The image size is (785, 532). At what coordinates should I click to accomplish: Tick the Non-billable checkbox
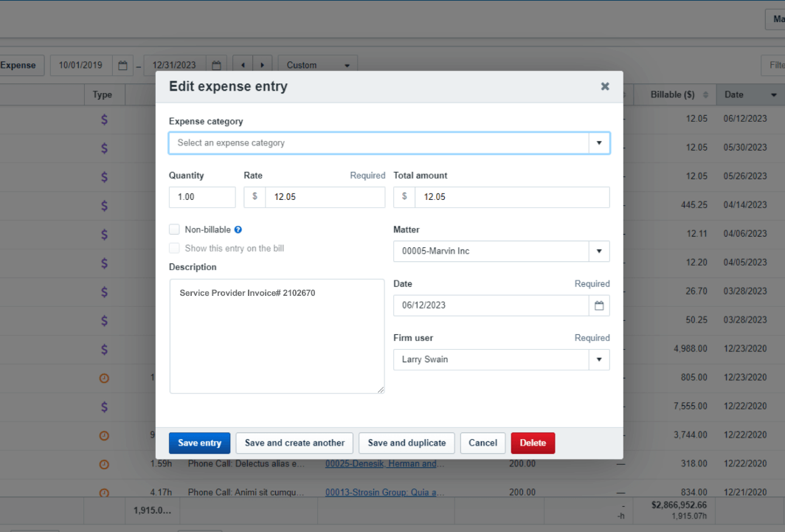[174, 229]
